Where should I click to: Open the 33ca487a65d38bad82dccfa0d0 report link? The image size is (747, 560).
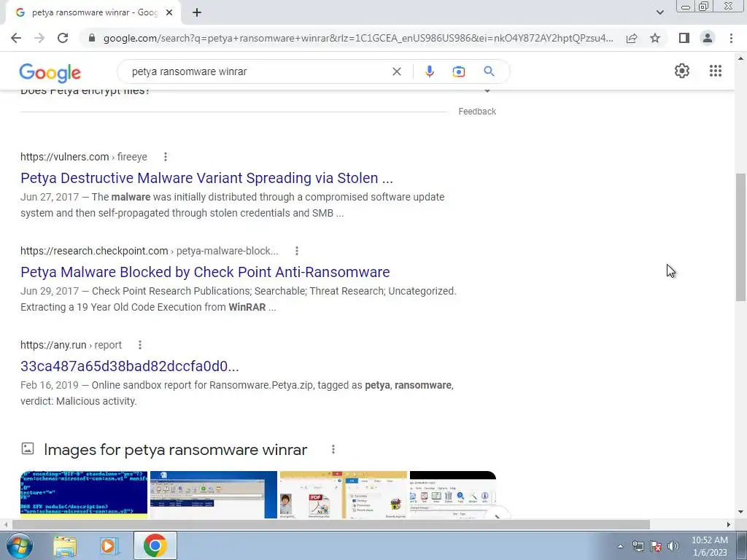[x=130, y=366]
